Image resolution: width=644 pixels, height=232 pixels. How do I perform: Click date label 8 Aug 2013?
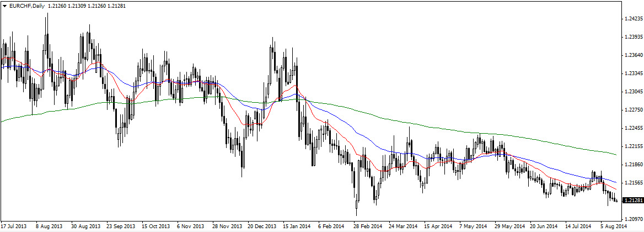click(x=50, y=226)
